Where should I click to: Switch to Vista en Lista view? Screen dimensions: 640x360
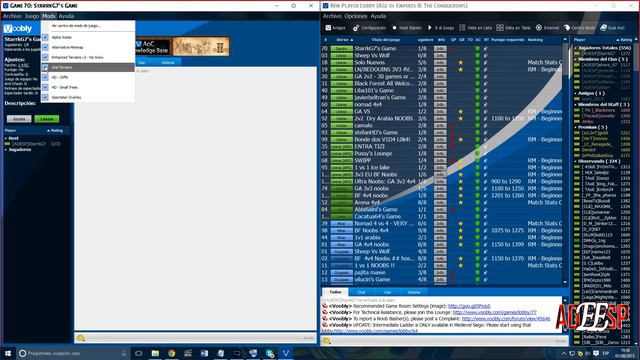click(x=476, y=28)
